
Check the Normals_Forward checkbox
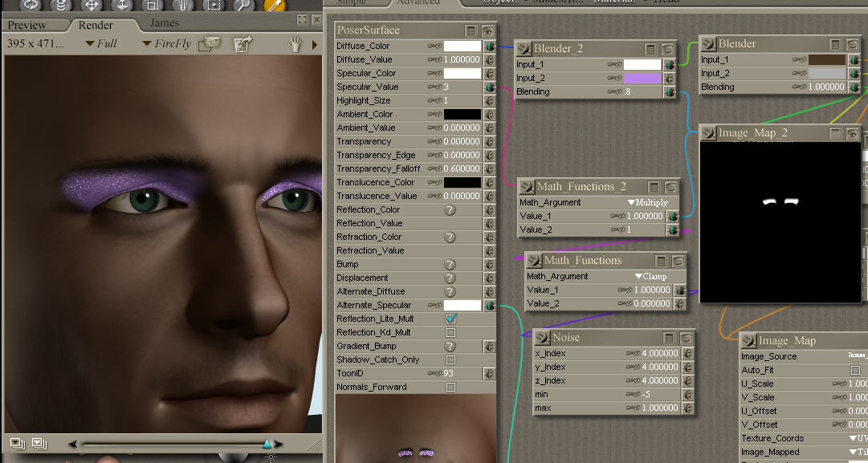pos(450,388)
